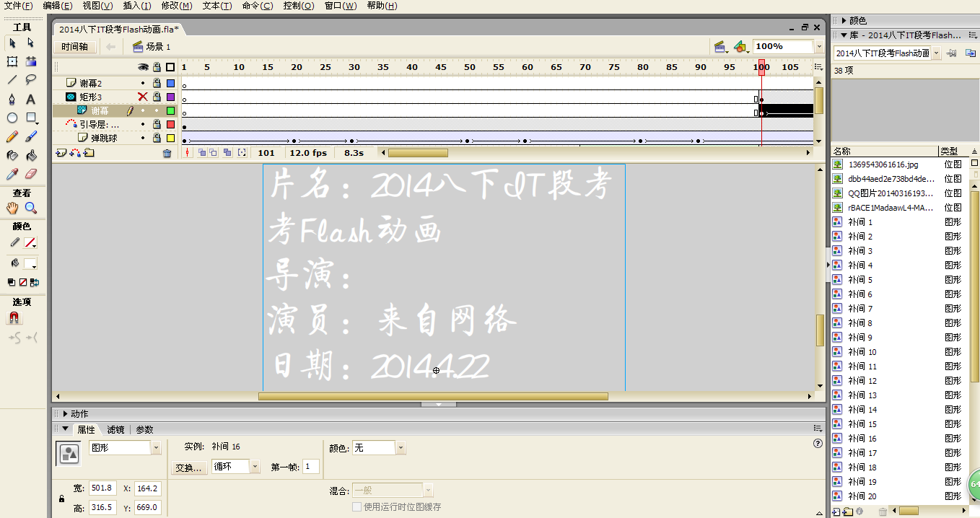Open the 颜色 dropdown showing 无
The width and height of the screenshot is (980, 518).
coord(400,447)
